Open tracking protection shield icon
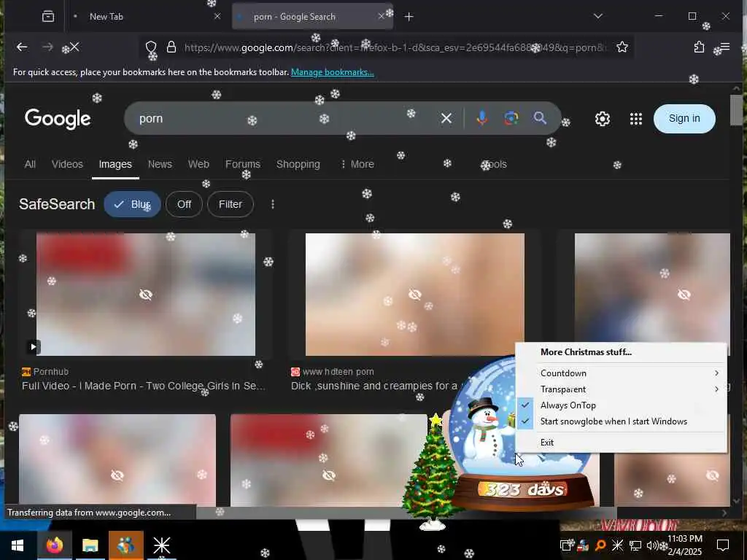 tap(151, 47)
